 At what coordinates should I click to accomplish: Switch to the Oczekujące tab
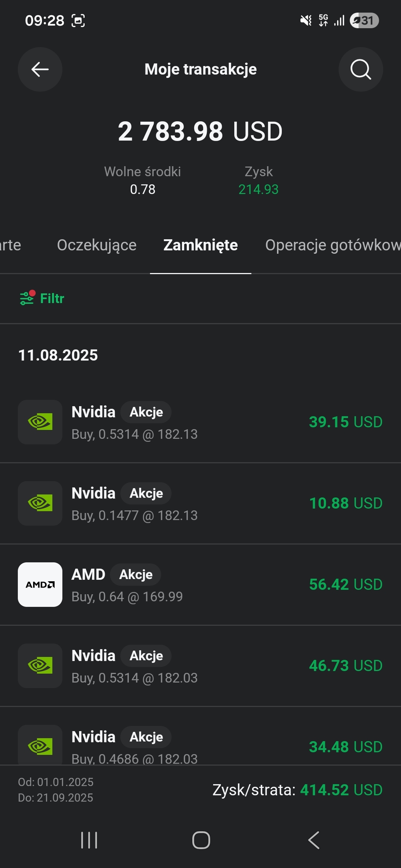click(x=97, y=245)
